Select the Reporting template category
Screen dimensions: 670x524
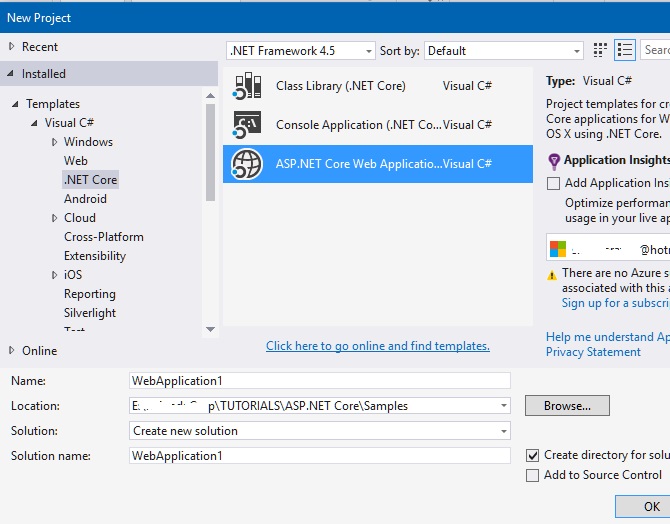coord(90,294)
